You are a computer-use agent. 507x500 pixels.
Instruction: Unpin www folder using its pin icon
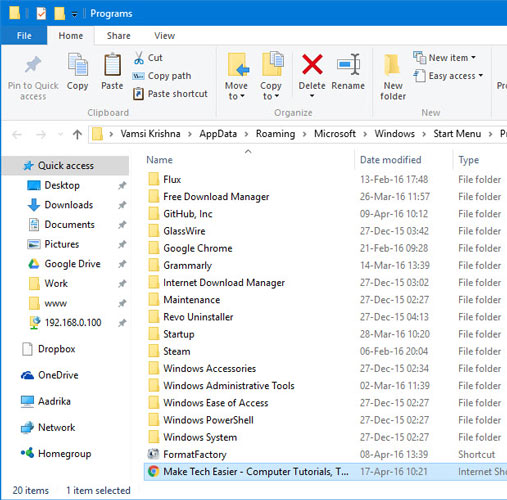point(122,303)
